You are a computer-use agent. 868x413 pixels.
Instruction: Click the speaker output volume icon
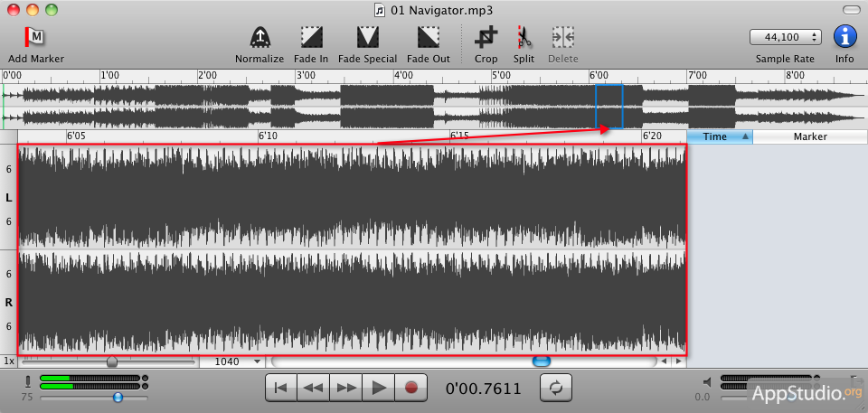[x=707, y=382]
